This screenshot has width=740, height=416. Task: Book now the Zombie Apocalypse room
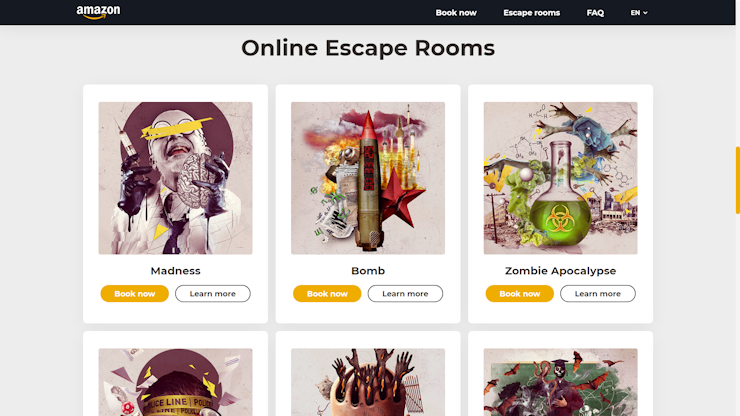(x=520, y=294)
